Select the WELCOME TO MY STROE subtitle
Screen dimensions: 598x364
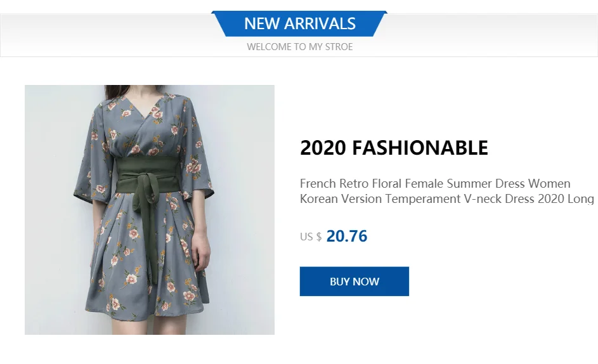click(x=299, y=47)
